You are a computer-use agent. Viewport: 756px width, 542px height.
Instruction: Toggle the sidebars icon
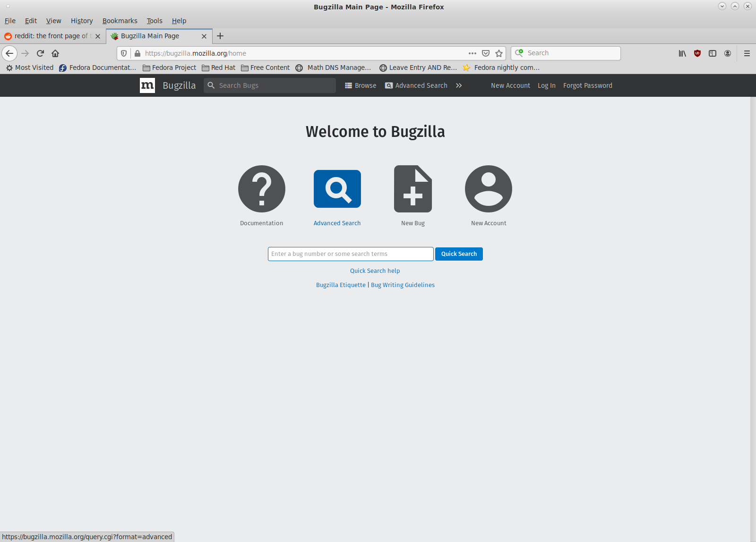point(713,53)
